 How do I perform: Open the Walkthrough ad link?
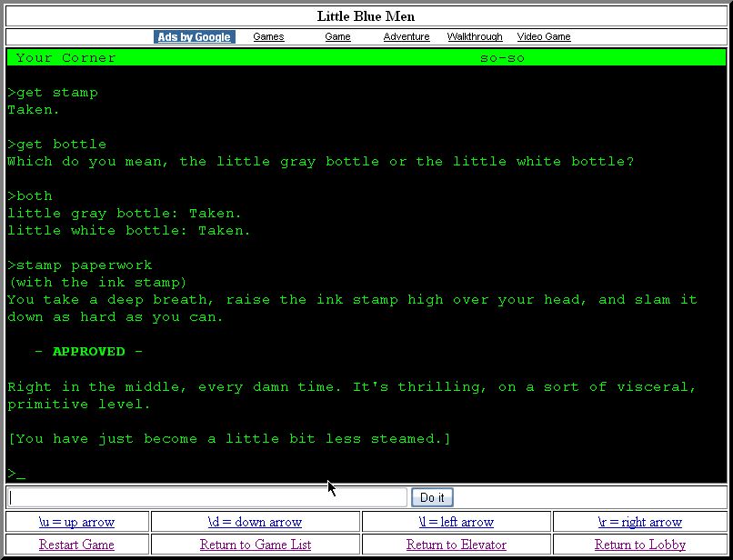[475, 37]
